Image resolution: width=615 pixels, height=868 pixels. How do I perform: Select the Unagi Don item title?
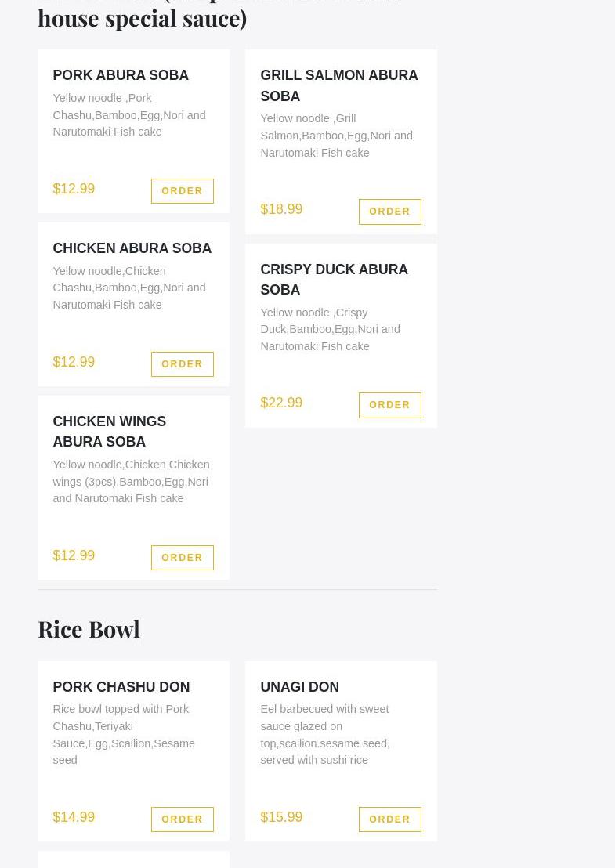point(299,687)
